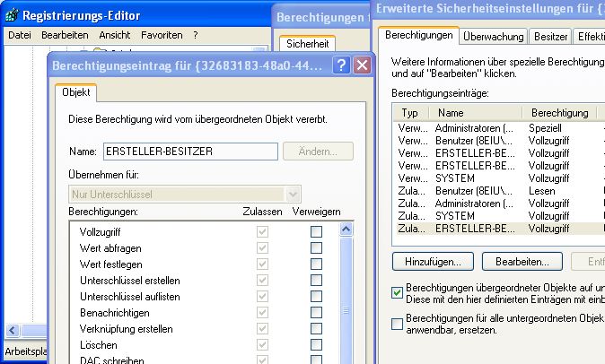Screen dimensions: 605x364
Task: Toggle Zulassen checkbox for Wert abfragen
Action: click(x=262, y=247)
